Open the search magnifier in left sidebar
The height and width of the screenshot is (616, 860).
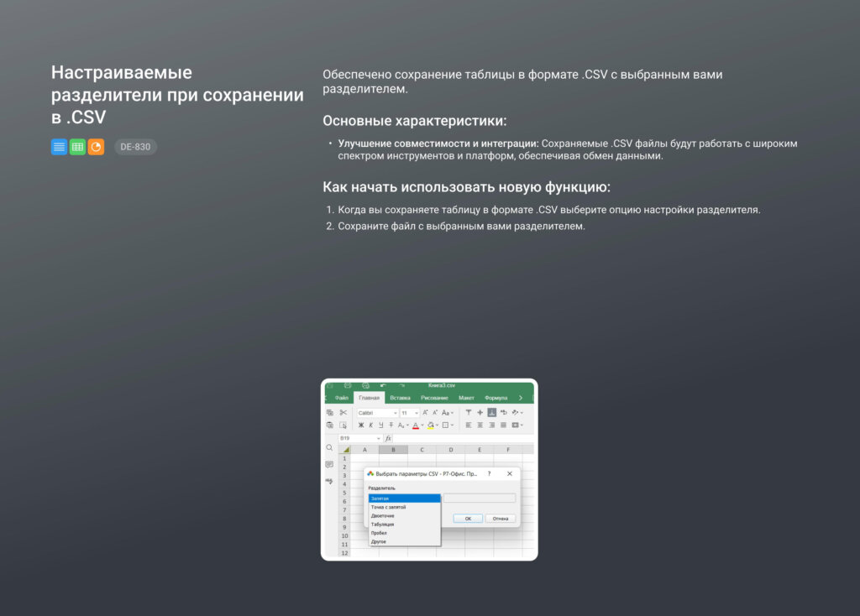[x=329, y=448]
